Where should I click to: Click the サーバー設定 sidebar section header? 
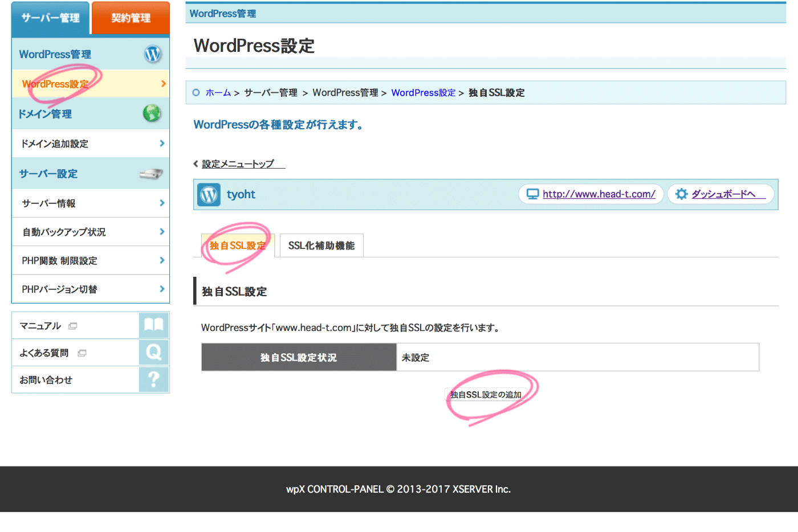point(91,174)
